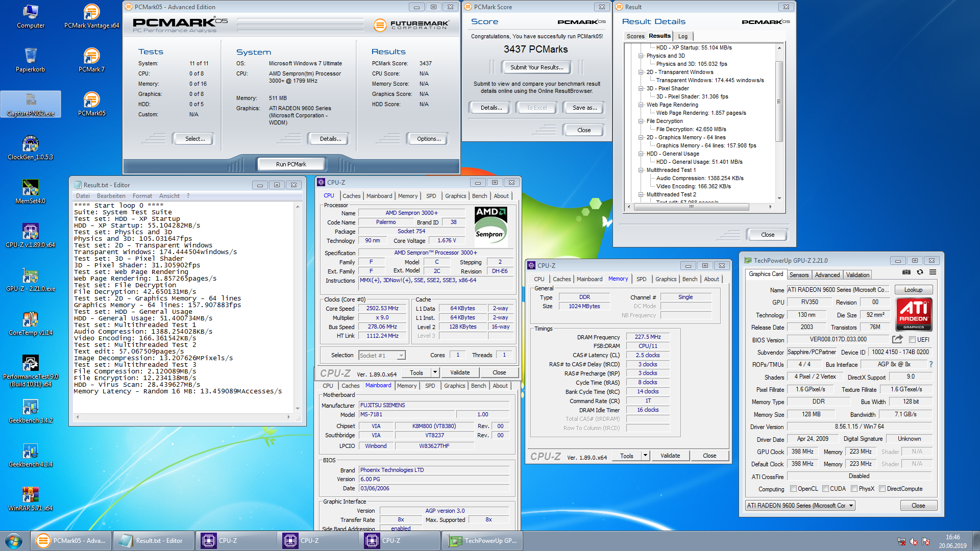Select the MemSet4.0 desktop icon
Viewport: 980px width, 551px height.
click(x=31, y=192)
